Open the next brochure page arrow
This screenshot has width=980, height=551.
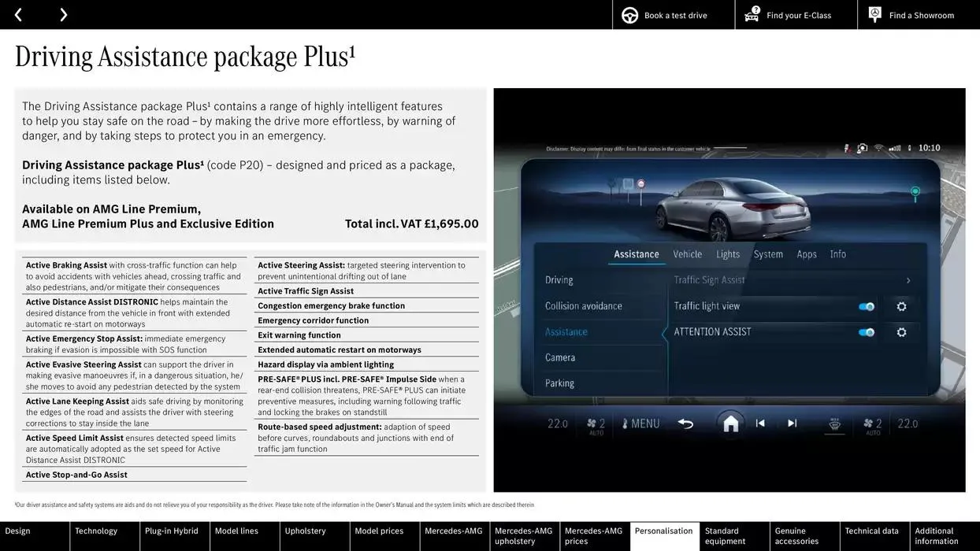(x=62, y=14)
